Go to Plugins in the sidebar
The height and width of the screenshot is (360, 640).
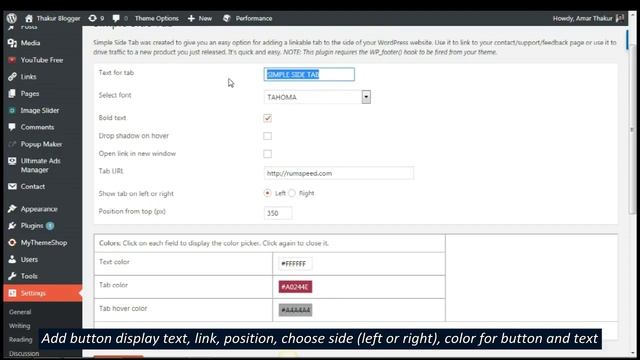32,226
